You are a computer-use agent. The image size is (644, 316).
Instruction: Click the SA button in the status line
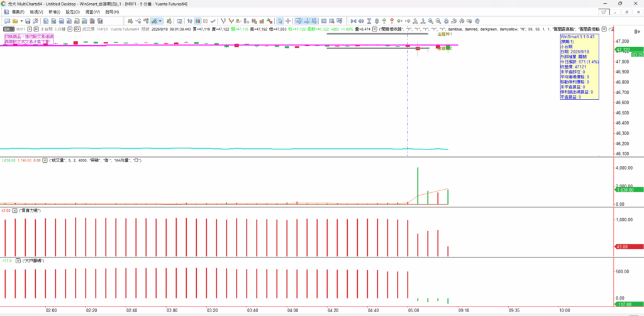tap(8, 29)
